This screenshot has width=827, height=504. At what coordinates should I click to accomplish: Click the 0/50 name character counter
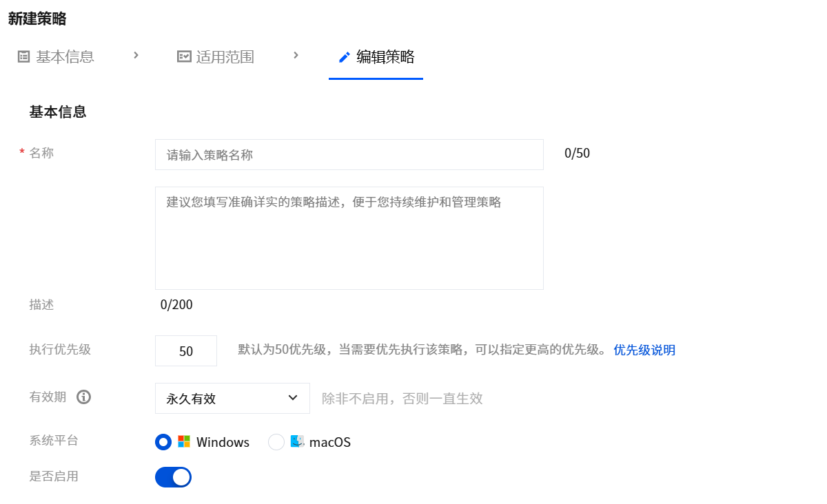[x=577, y=154]
